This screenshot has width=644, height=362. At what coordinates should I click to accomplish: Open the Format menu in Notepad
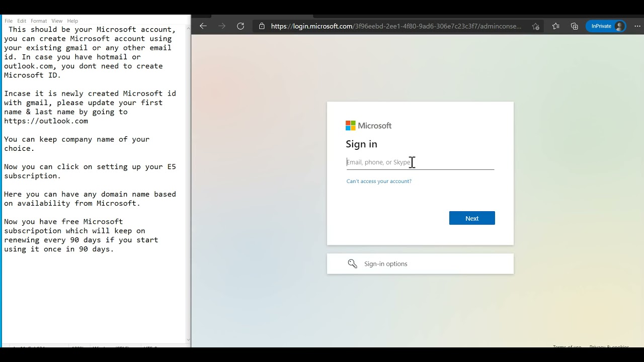39,21
